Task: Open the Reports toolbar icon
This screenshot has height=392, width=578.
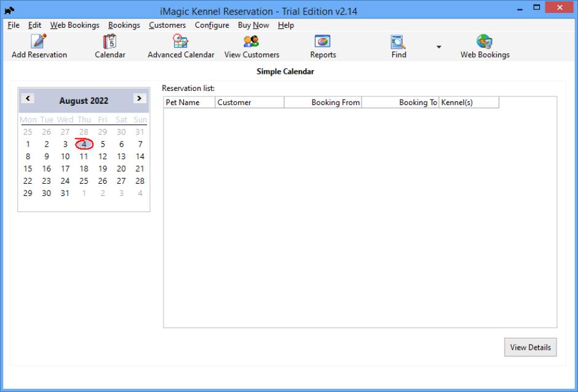Action: coord(323,42)
